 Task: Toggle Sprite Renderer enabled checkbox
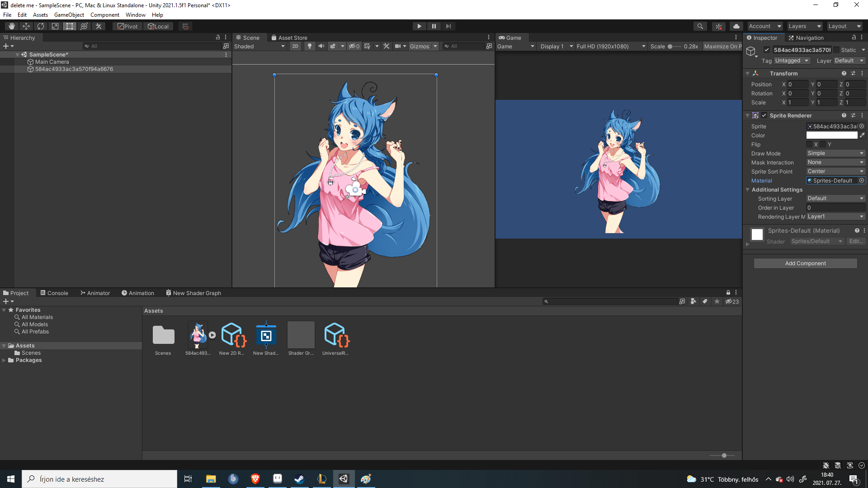point(764,115)
